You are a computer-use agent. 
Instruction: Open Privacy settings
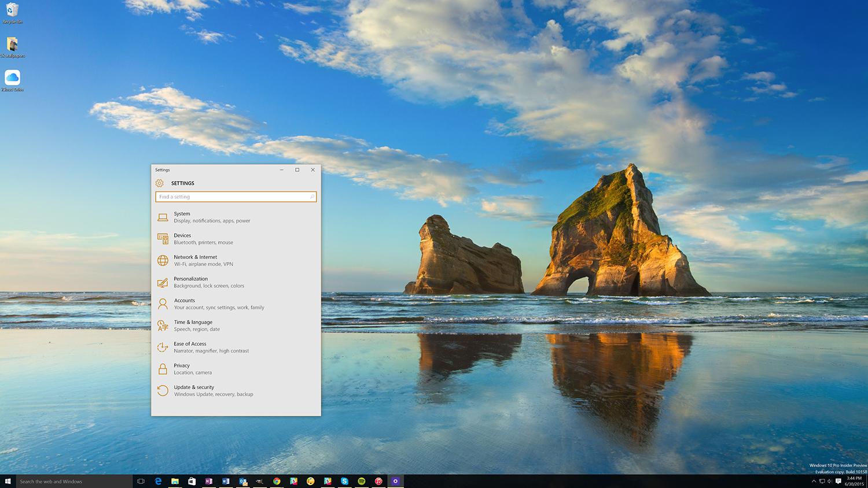click(236, 369)
